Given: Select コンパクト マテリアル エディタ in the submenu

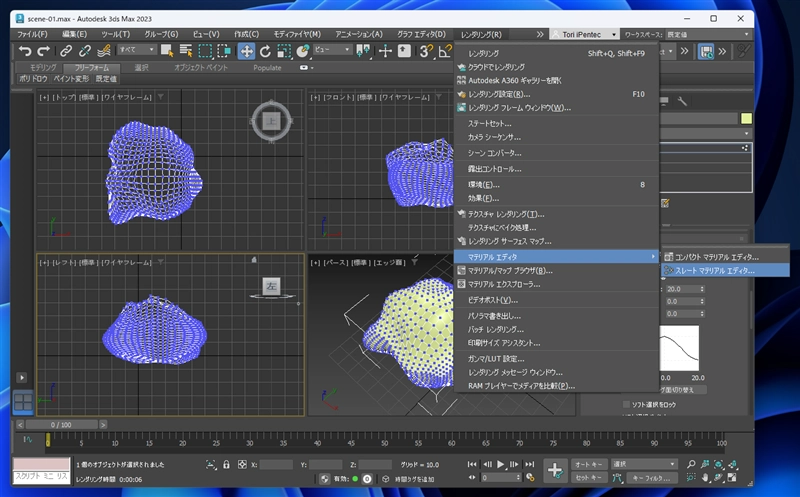Looking at the screenshot, I should tap(725, 257).
